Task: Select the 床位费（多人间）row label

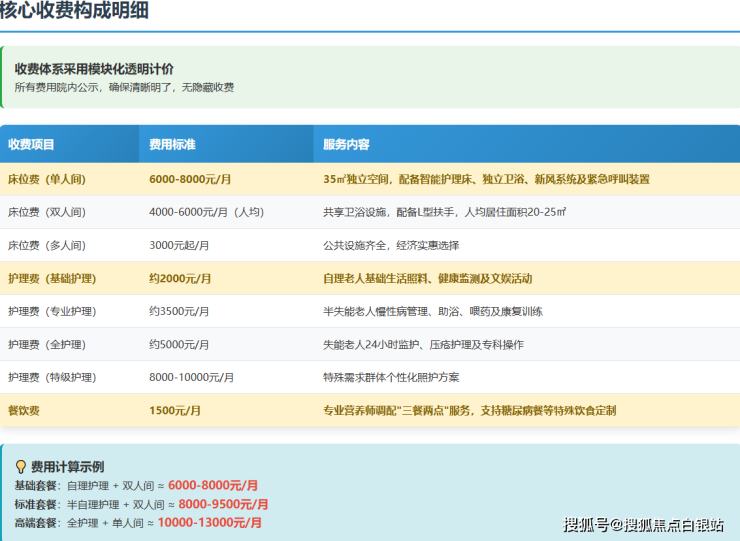Action: (x=47, y=245)
